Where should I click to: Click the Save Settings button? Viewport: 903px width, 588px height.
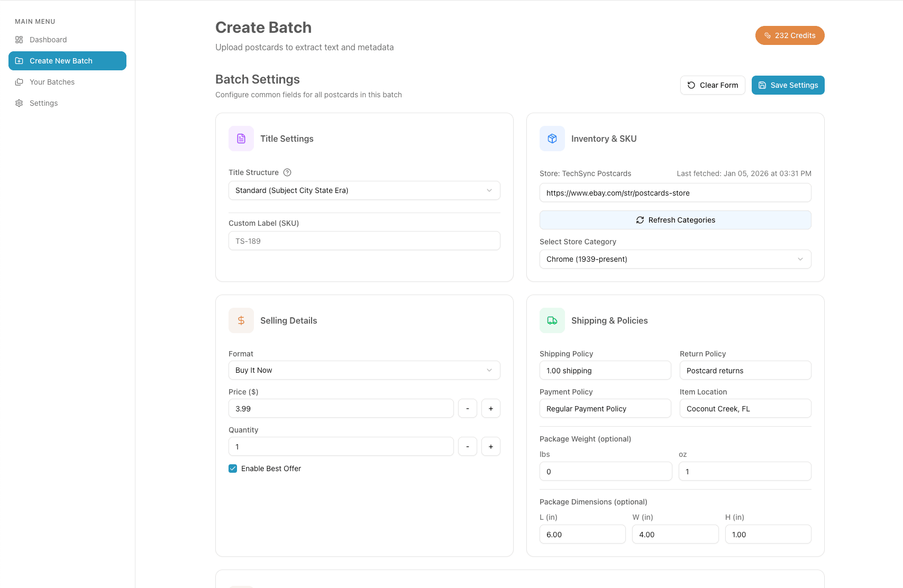788,85
